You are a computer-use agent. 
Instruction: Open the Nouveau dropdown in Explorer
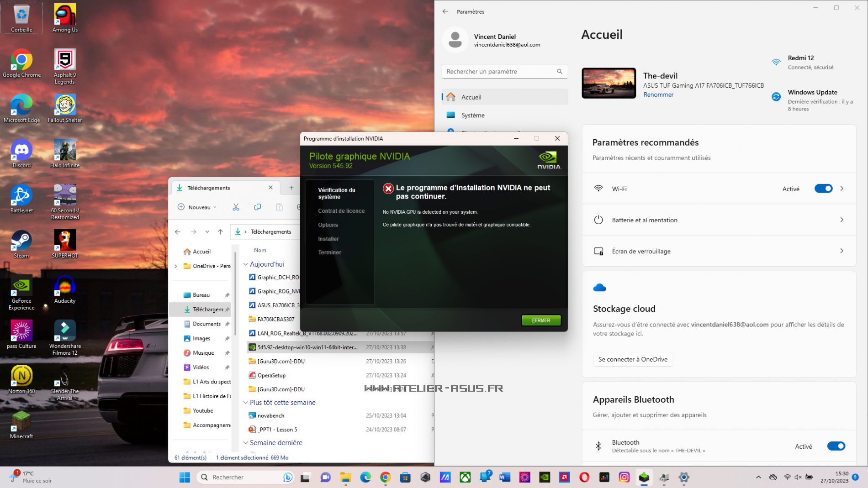pos(197,207)
